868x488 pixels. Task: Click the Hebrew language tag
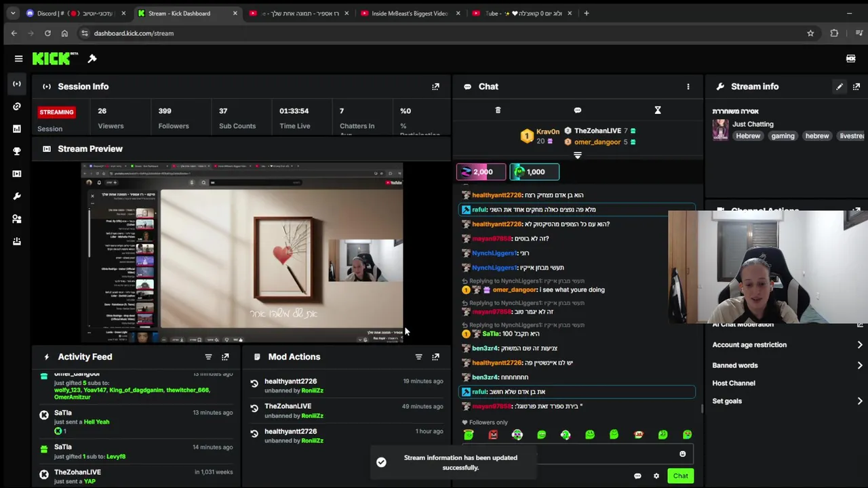pyautogui.click(x=748, y=136)
